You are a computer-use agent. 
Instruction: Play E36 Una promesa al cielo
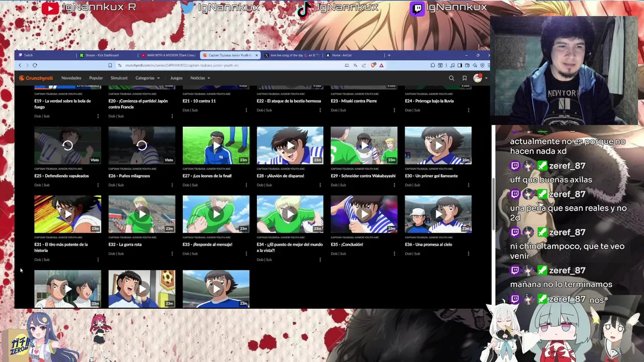coord(438,214)
